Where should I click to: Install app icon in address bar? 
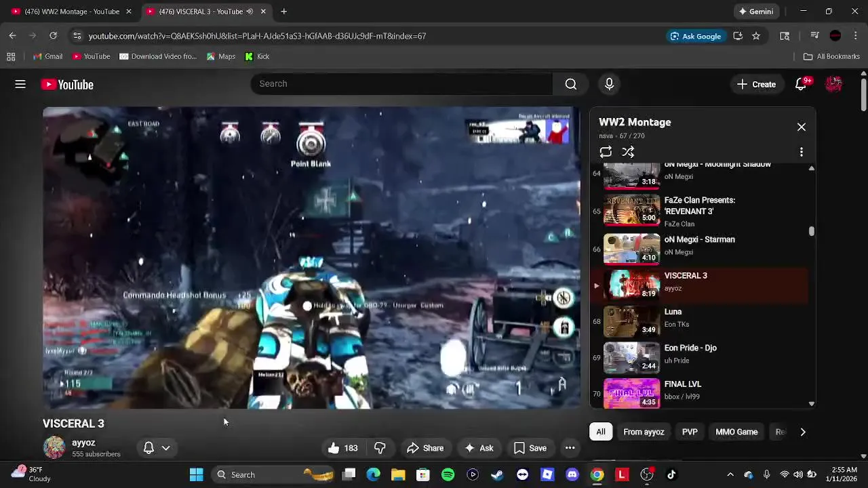click(x=738, y=36)
